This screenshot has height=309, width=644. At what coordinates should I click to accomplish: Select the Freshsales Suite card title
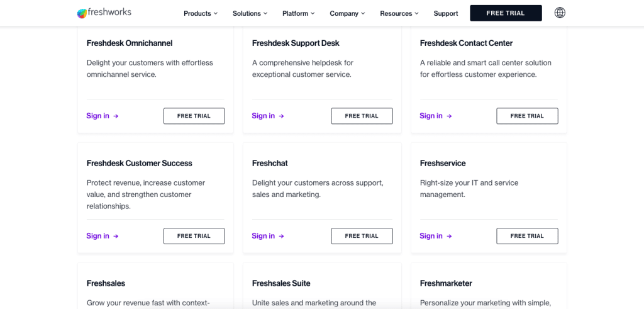click(281, 283)
